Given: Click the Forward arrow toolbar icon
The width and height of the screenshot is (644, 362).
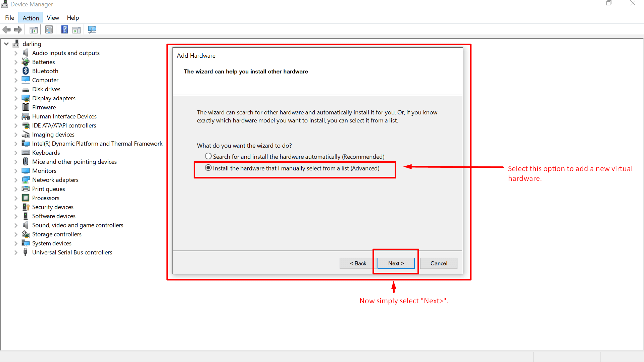Looking at the screenshot, I should (x=18, y=30).
